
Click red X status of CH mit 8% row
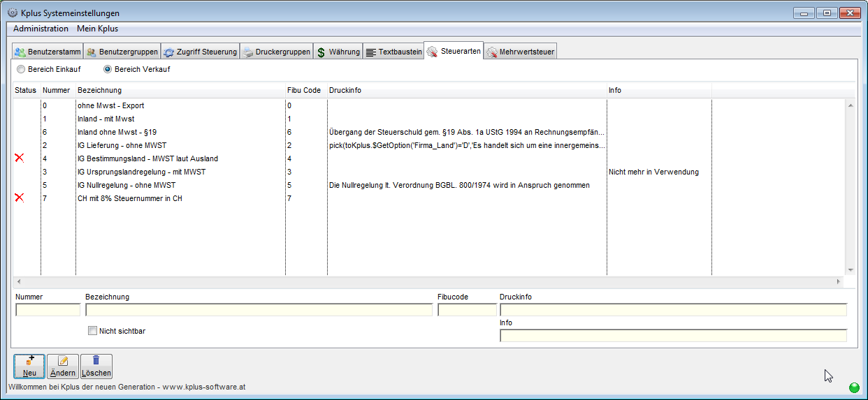pyautogui.click(x=20, y=198)
